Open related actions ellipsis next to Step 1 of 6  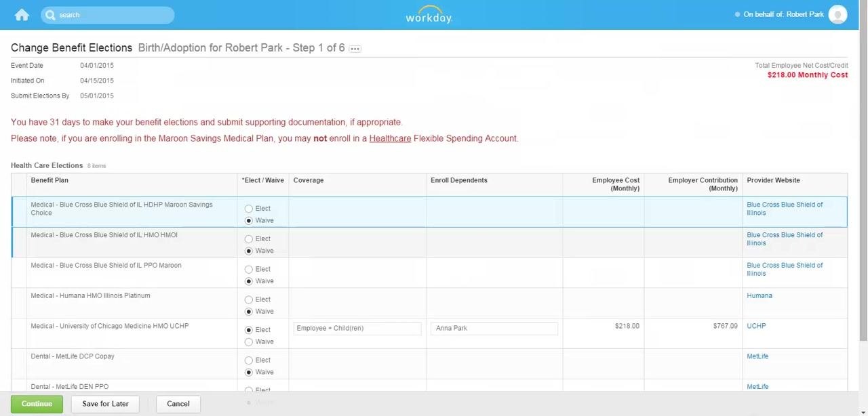(355, 49)
